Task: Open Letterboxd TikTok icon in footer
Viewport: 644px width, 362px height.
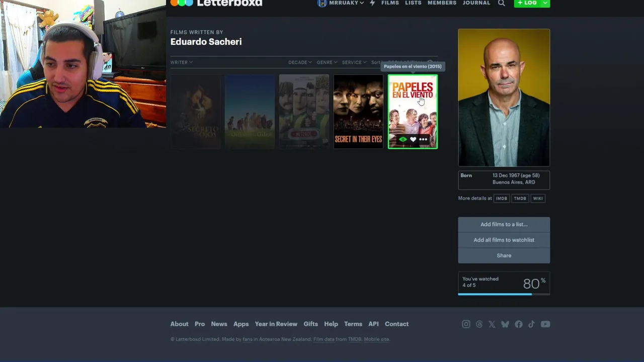Action: pos(531,324)
